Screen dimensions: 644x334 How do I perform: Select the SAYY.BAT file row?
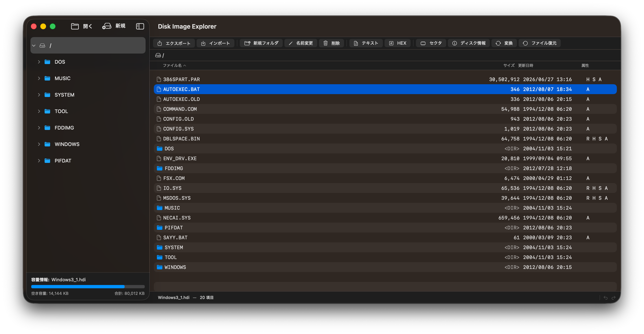385,238
